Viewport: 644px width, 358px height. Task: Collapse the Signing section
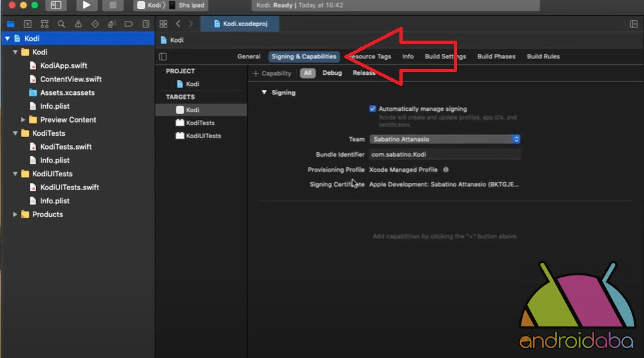(264, 92)
